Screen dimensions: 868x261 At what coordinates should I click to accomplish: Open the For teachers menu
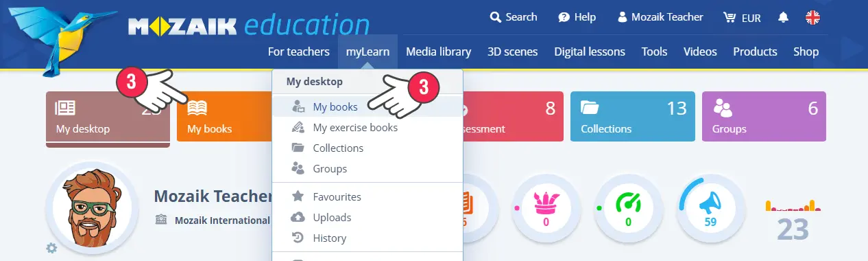tap(299, 52)
